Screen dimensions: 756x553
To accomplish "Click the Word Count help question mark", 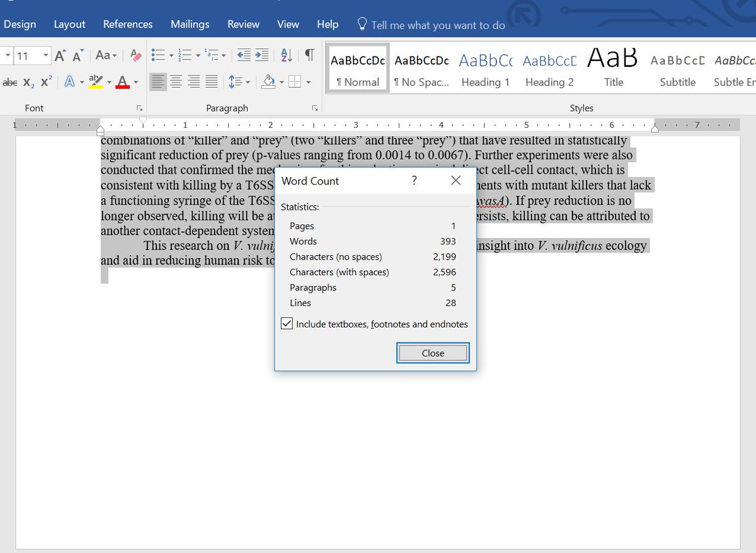I will click(x=414, y=181).
